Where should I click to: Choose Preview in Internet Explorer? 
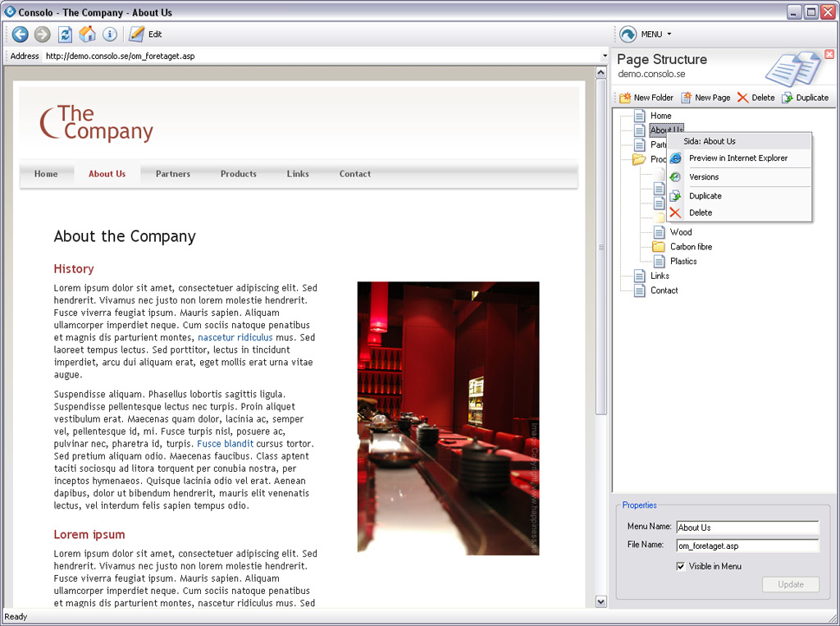(739, 158)
